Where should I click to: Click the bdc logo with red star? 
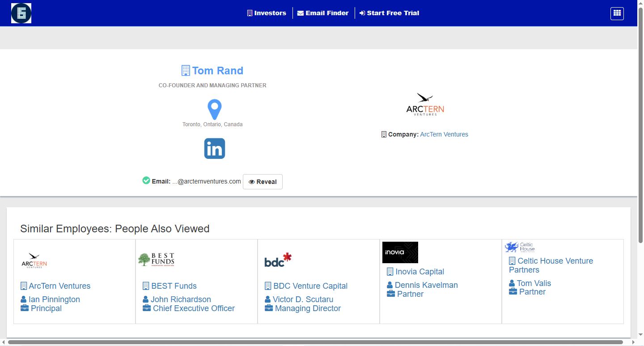(278, 260)
